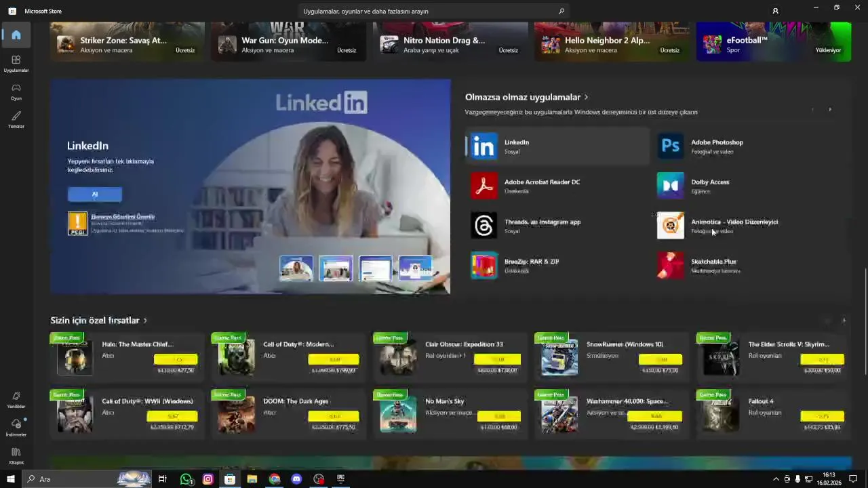Open Kitaplık in sidebar

click(x=16, y=456)
